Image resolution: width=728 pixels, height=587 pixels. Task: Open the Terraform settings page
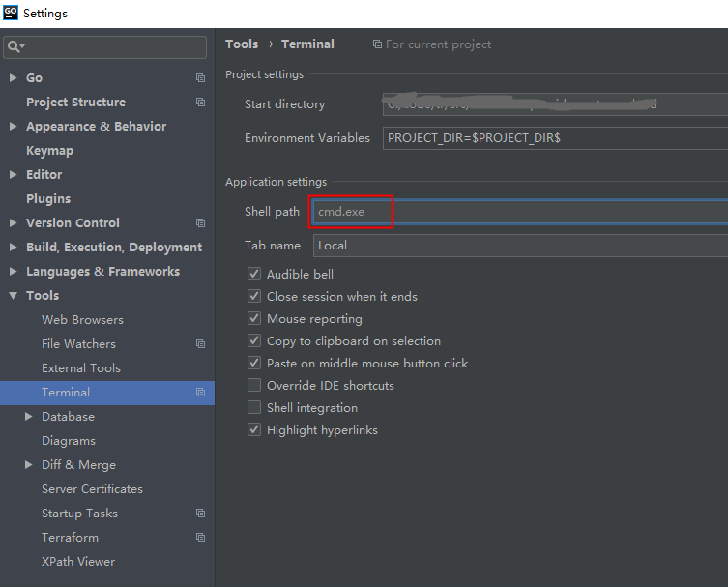[x=71, y=538]
